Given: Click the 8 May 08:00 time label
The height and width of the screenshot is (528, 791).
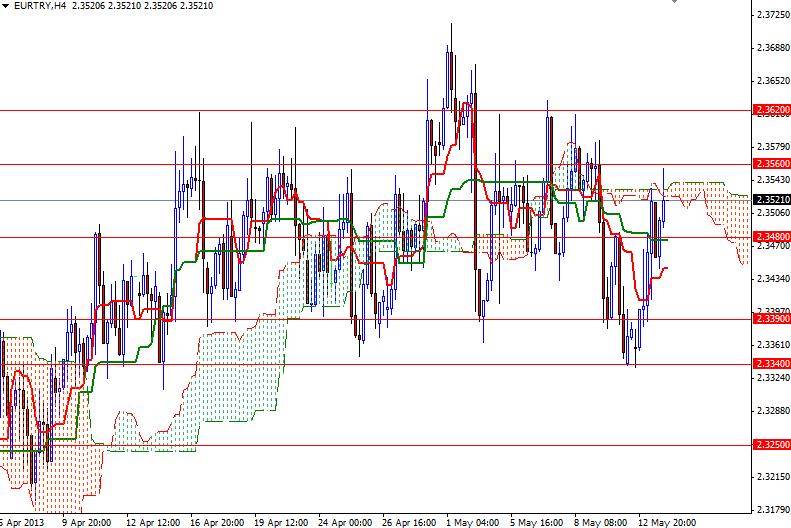Looking at the screenshot, I should pos(601,522).
